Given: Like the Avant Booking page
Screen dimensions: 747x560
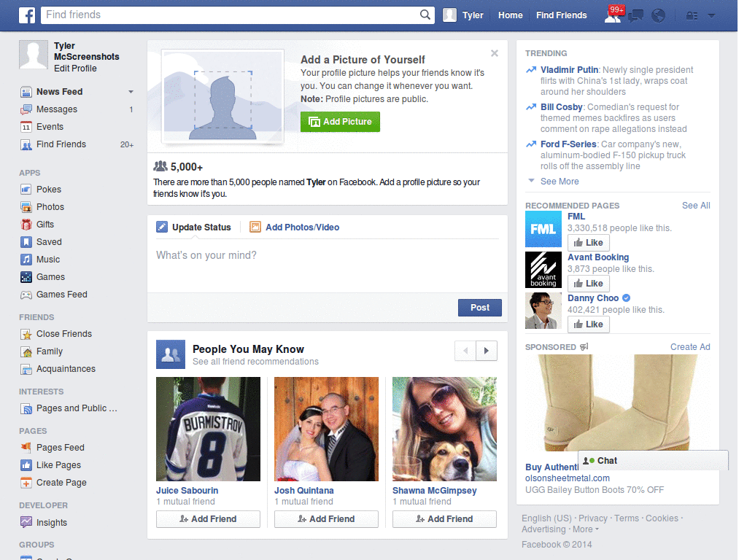Looking at the screenshot, I should (x=589, y=284).
